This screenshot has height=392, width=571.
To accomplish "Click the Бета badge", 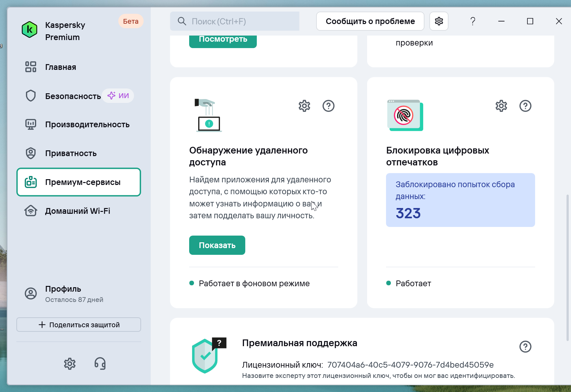I will (131, 21).
